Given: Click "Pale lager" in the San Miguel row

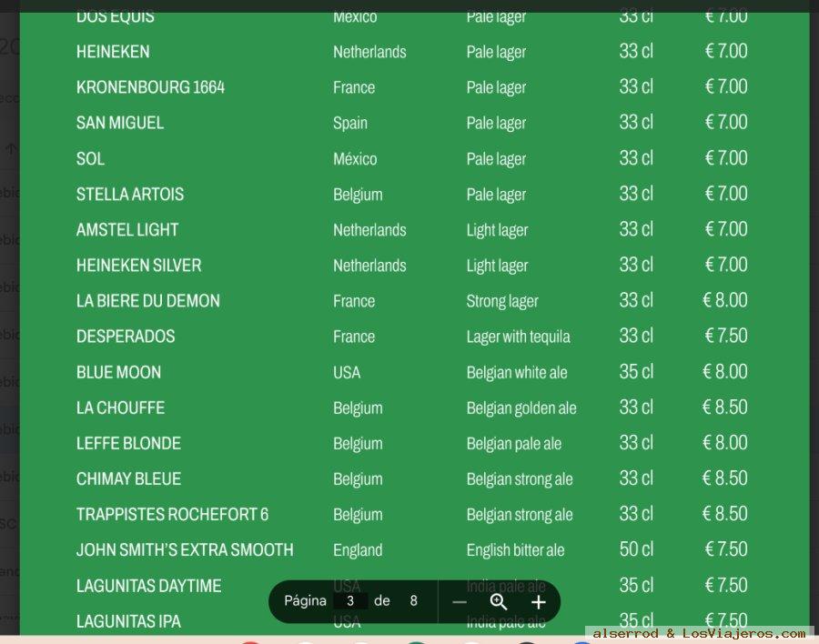Looking at the screenshot, I should 496,124.
